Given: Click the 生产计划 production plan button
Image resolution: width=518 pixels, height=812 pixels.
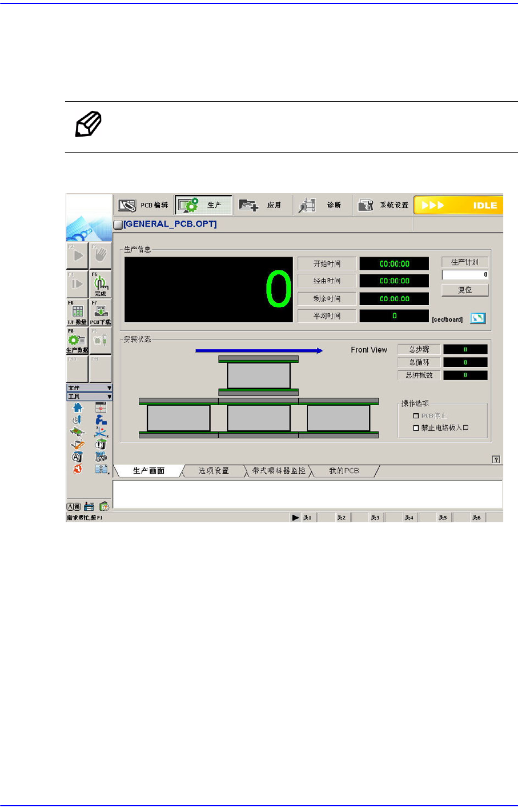Looking at the screenshot, I should [465, 262].
